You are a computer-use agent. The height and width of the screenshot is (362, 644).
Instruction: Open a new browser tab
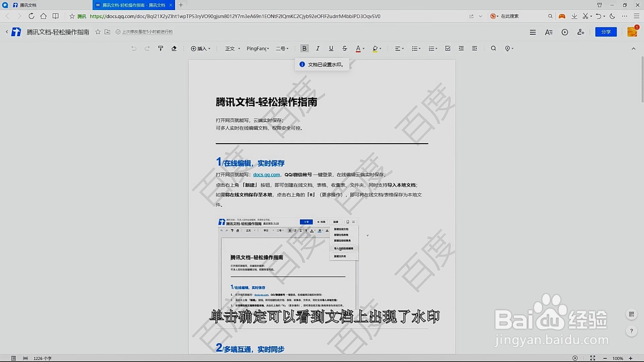pyautogui.click(x=181, y=5)
